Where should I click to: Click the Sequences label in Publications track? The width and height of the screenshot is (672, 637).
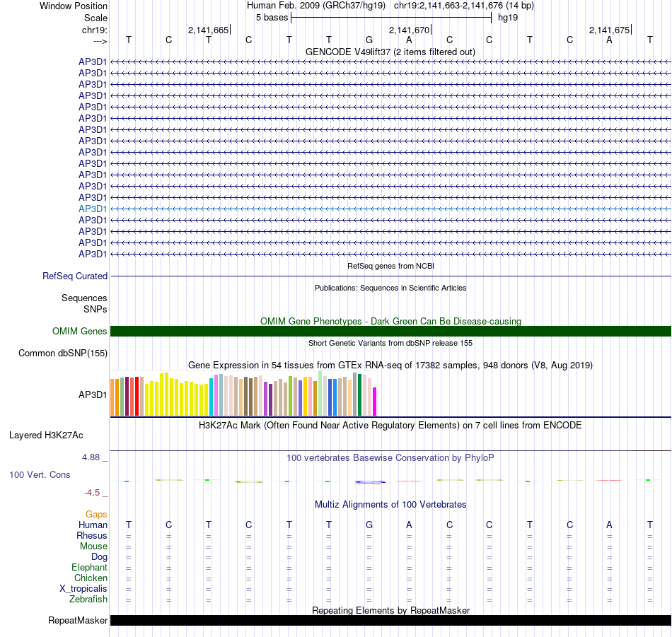click(84, 298)
